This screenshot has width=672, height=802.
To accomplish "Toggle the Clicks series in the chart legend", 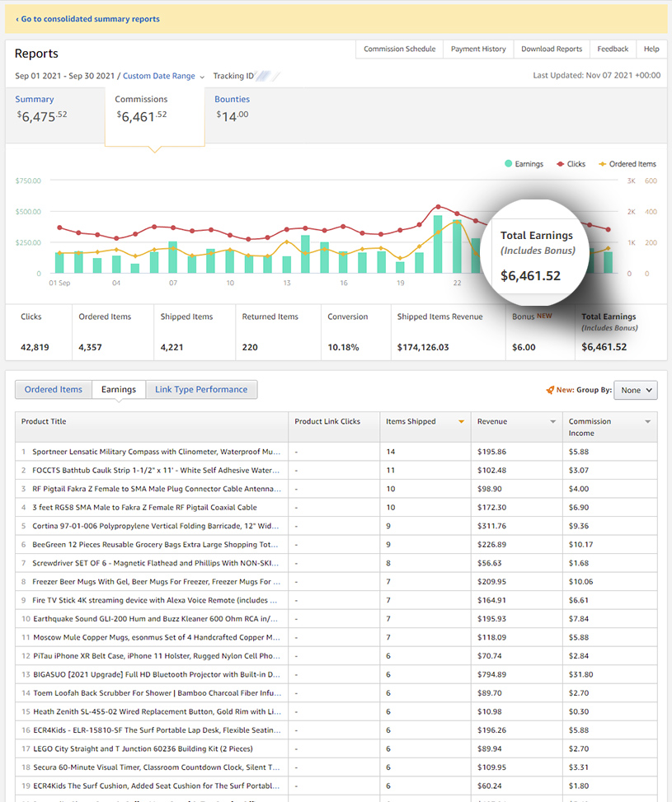I will click(571, 164).
